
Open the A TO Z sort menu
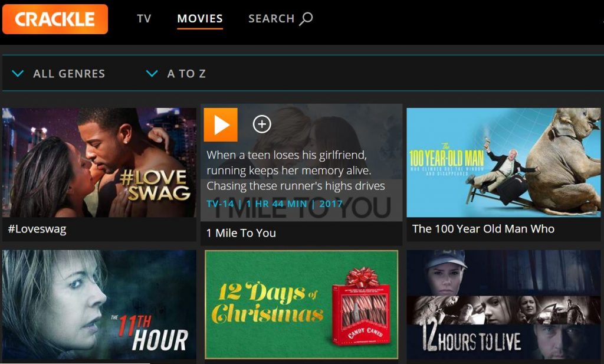(176, 74)
